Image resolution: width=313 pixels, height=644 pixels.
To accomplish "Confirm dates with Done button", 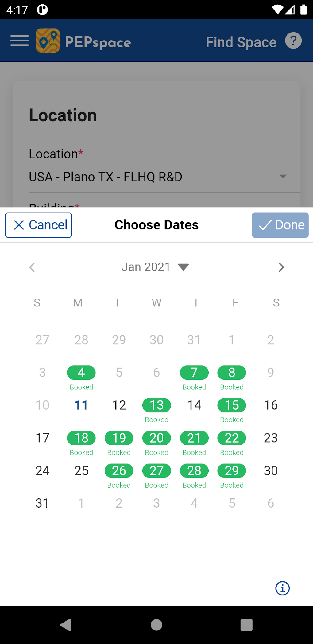I will (x=280, y=225).
